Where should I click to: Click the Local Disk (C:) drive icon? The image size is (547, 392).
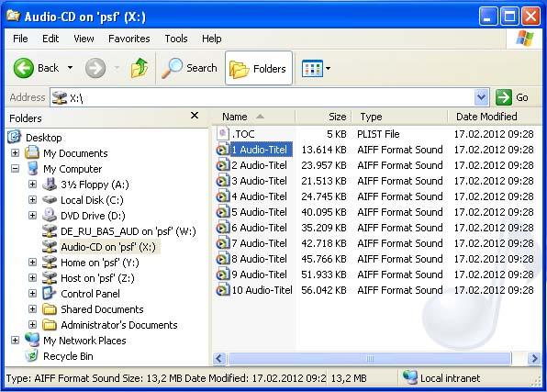point(50,199)
